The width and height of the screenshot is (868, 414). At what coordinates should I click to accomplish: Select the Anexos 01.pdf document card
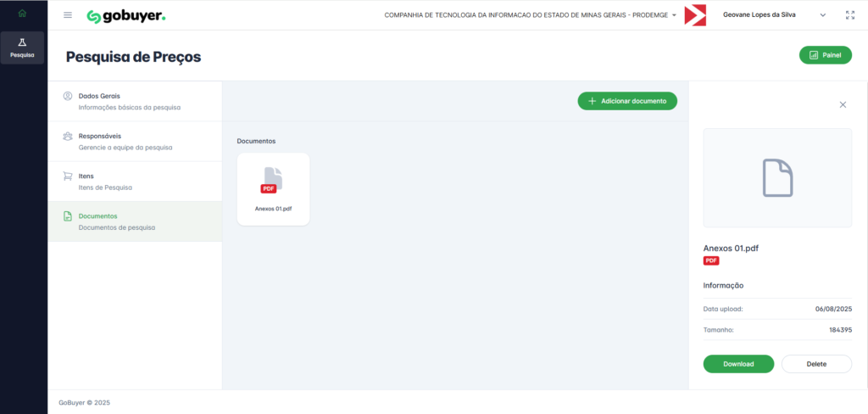coord(273,189)
